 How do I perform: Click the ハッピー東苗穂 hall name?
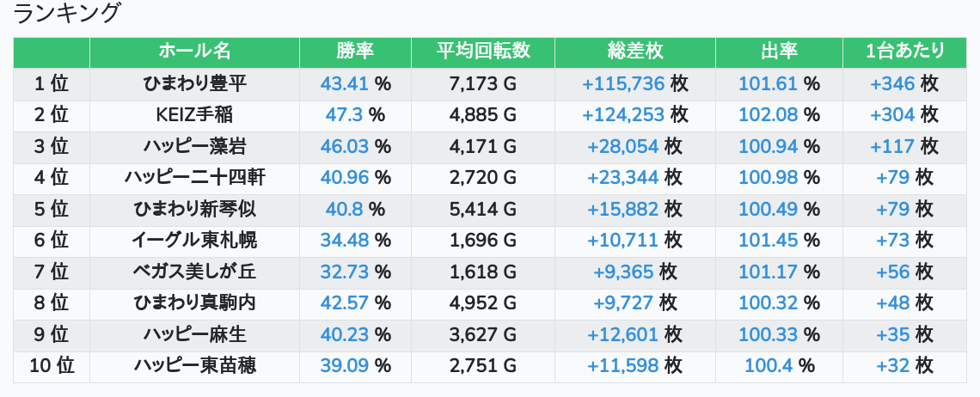194,366
